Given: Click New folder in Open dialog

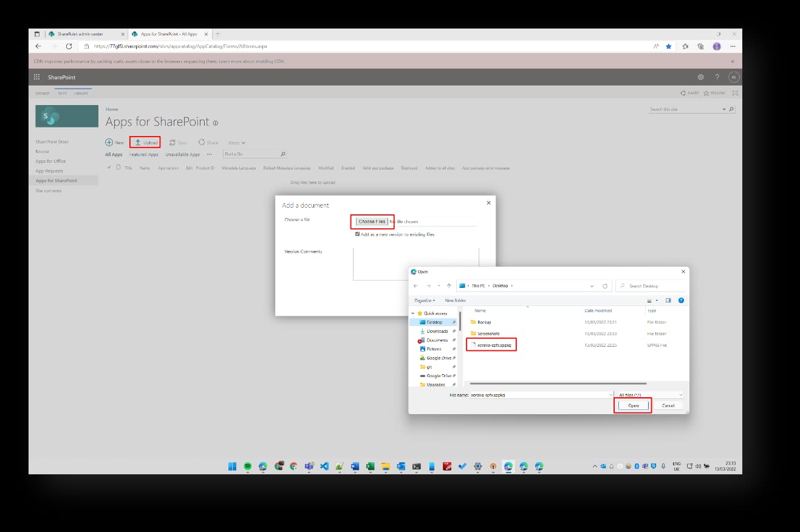Looking at the screenshot, I should tap(456, 300).
